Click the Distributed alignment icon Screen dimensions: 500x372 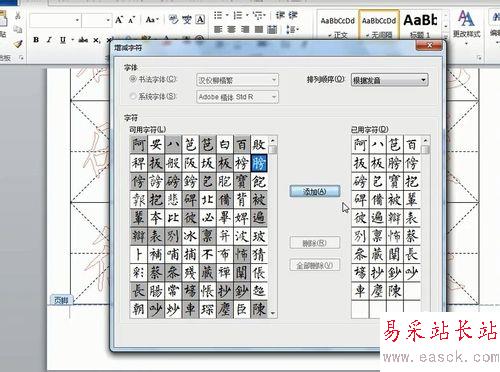(x=272, y=30)
